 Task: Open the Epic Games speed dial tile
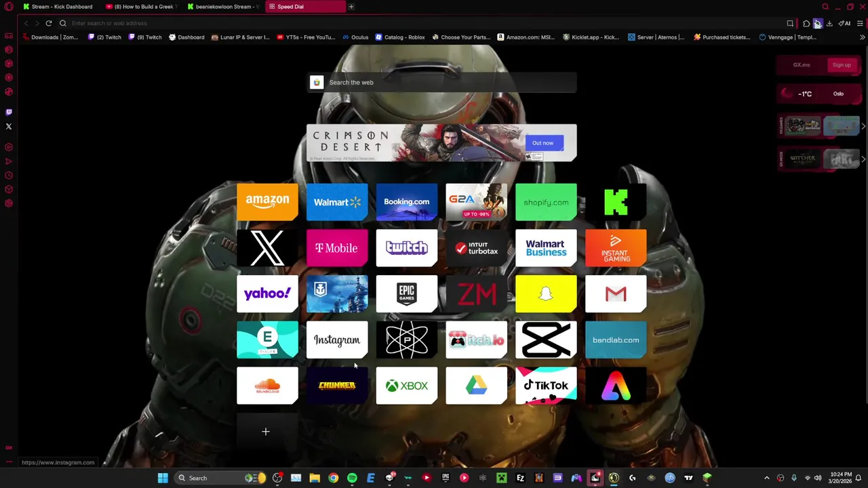[407, 293]
